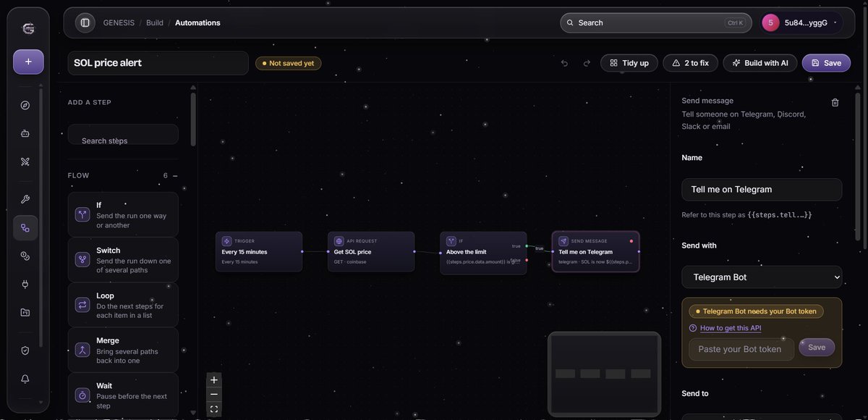Click the purple plus create button
Image resolution: width=868 pixels, height=420 pixels.
pos(28,62)
